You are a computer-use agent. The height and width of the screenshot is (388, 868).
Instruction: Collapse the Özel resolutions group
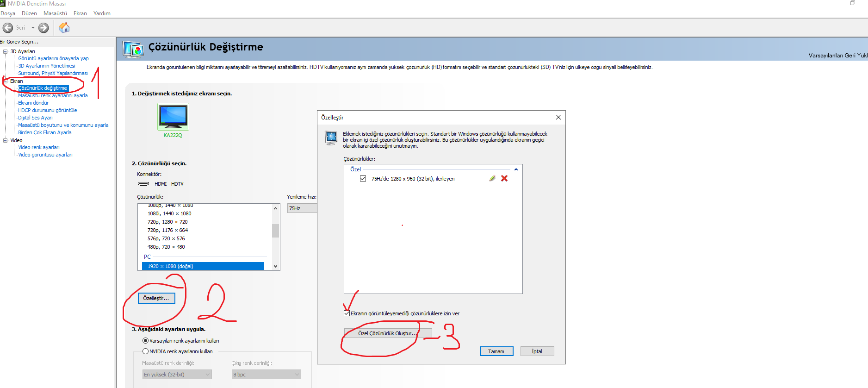click(x=516, y=169)
